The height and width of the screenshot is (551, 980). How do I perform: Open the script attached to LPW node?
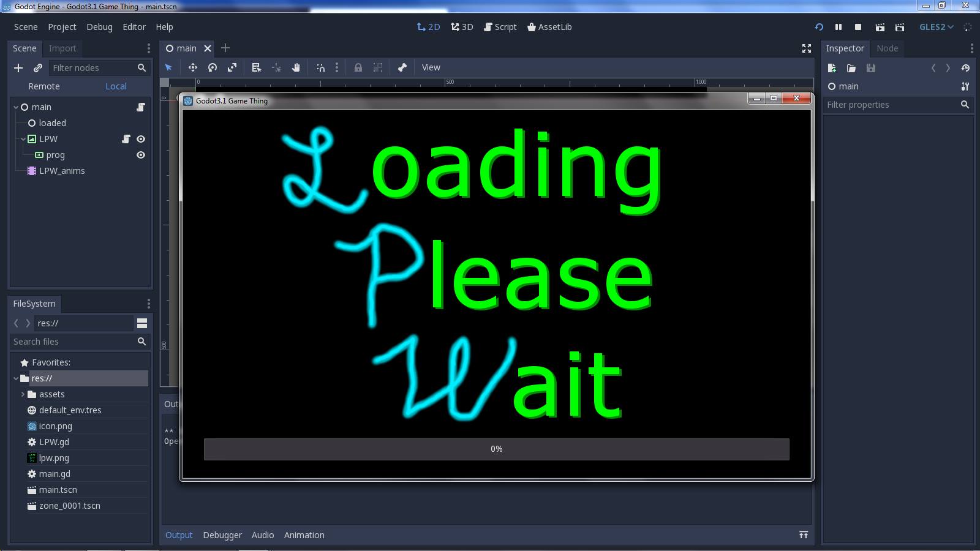coord(126,139)
